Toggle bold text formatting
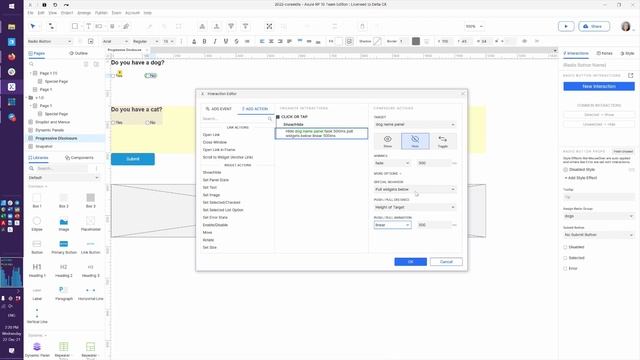This screenshot has height=360, width=640. (x=204, y=41)
